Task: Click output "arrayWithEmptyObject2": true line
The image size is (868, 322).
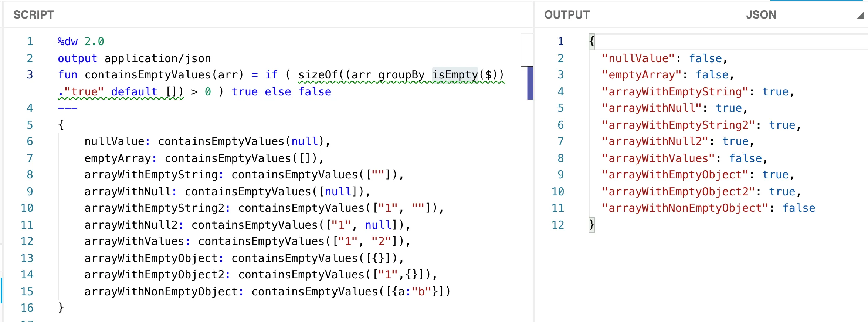Action: (x=701, y=192)
